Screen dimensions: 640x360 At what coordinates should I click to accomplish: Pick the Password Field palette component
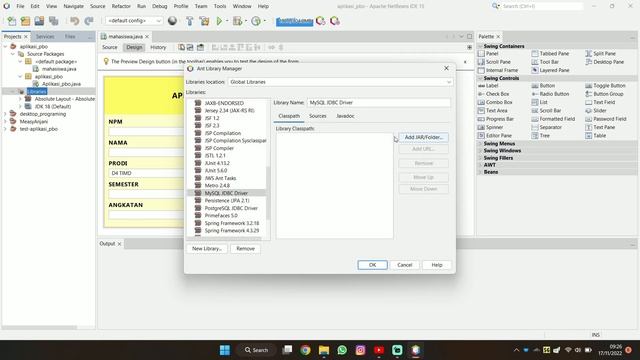click(x=606, y=119)
